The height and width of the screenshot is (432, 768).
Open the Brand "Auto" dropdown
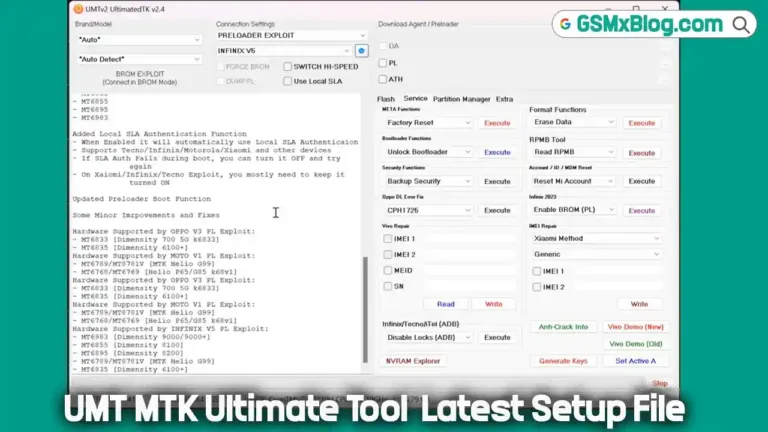(x=139, y=40)
